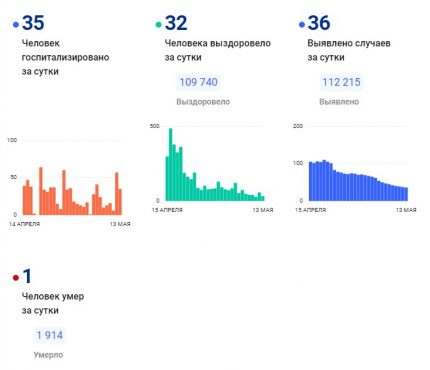Select the 1 914 deaths total badge
Viewport: 430px width, 370px height.
(49, 335)
